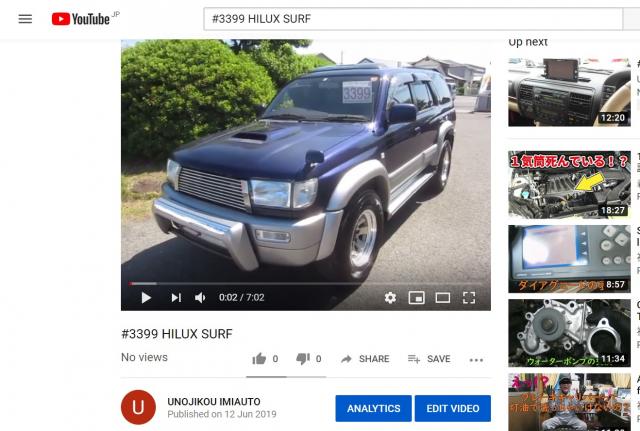Image resolution: width=640 pixels, height=431 pixels.
Task: Open UNOJIKOU IMIAUTO channel avatar
Action: click(138, 407)
